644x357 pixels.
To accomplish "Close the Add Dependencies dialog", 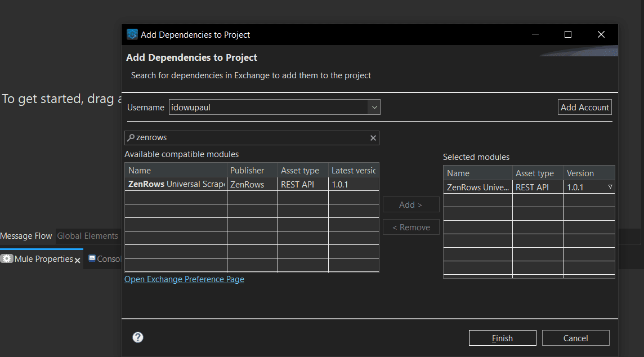I will click(x=601, y=34).
